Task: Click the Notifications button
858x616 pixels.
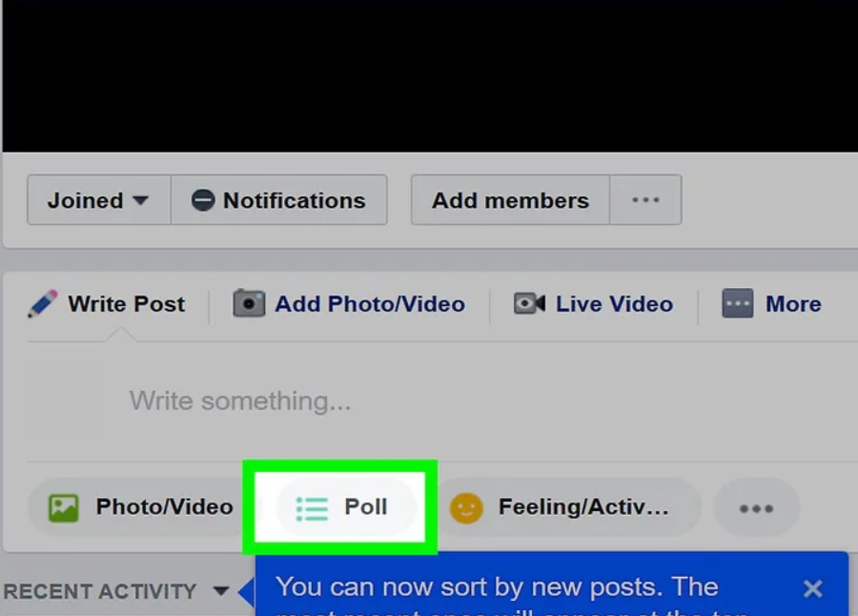Action: (x=279, y=200)
